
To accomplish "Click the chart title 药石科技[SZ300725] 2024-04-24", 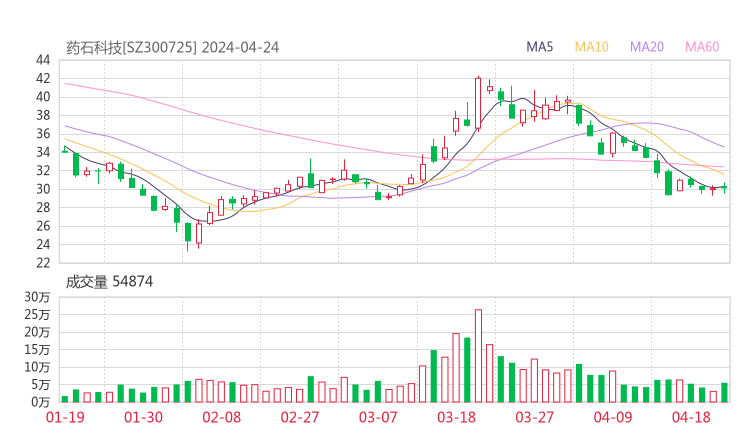I will click(172, 48).
